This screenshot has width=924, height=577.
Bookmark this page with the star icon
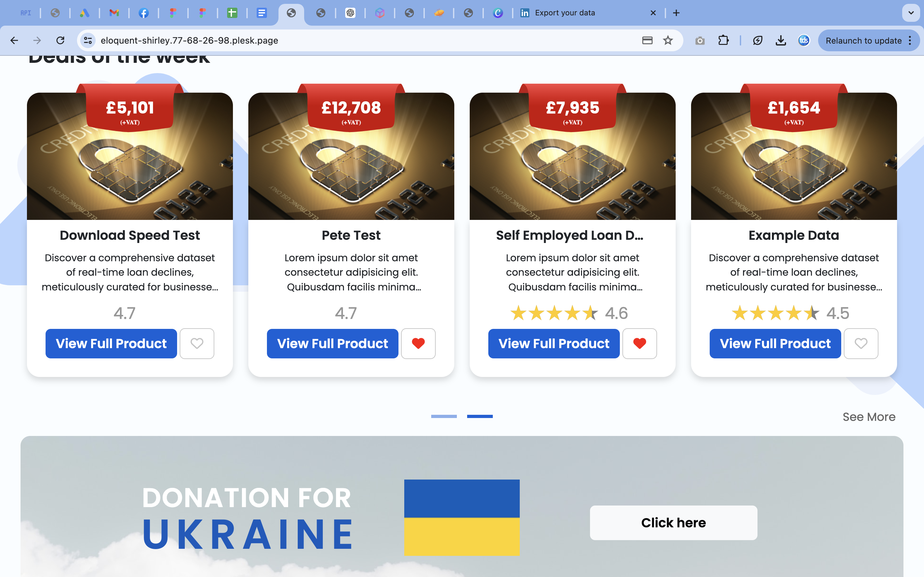pos(668,40)
